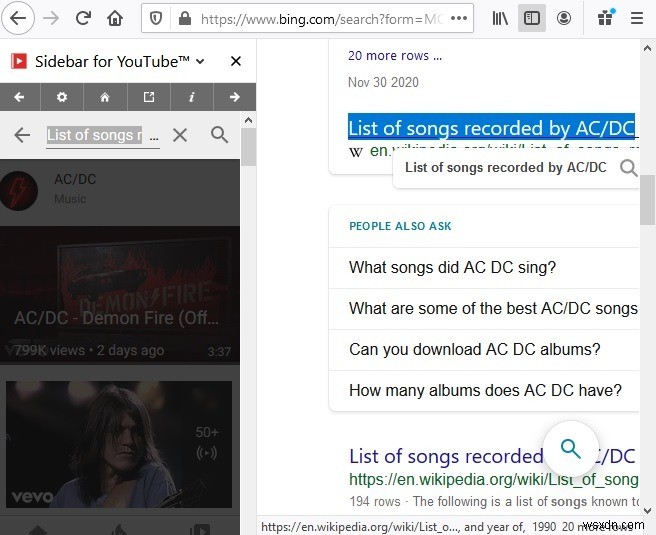
Task: Click the sidebar home icon
Action: point(105,97)
